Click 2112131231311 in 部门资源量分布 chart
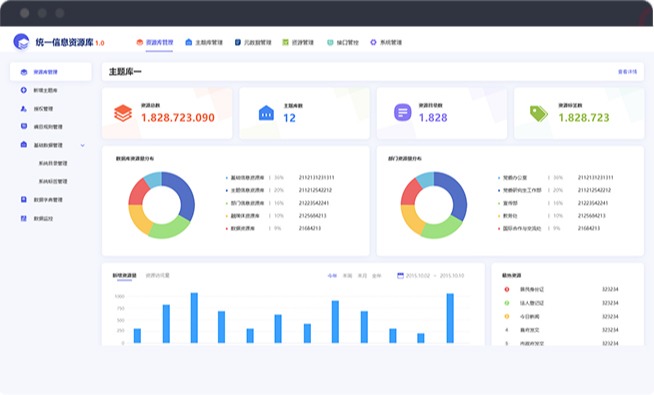The height and width of the screenshot is (395, 654). click(x=595, y=178)
